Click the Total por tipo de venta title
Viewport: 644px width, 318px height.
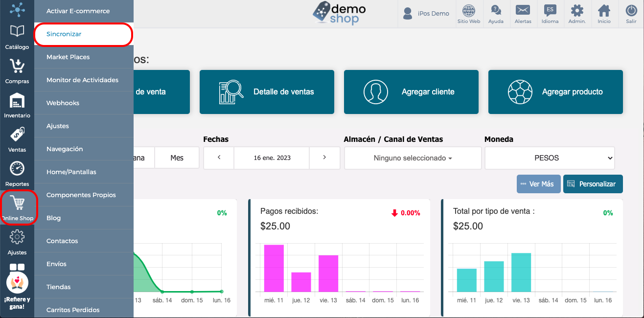pos(494,211)
